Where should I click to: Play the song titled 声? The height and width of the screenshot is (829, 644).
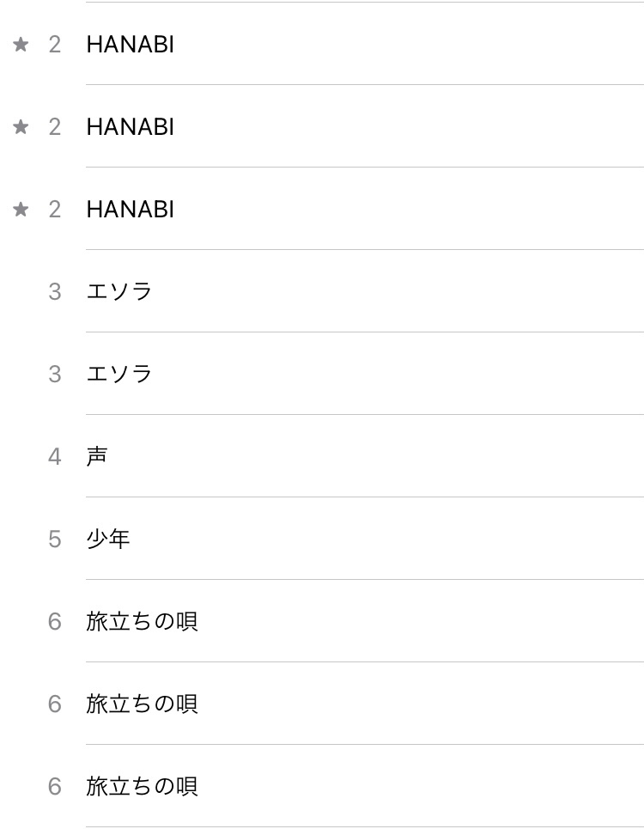click(97, 456)
